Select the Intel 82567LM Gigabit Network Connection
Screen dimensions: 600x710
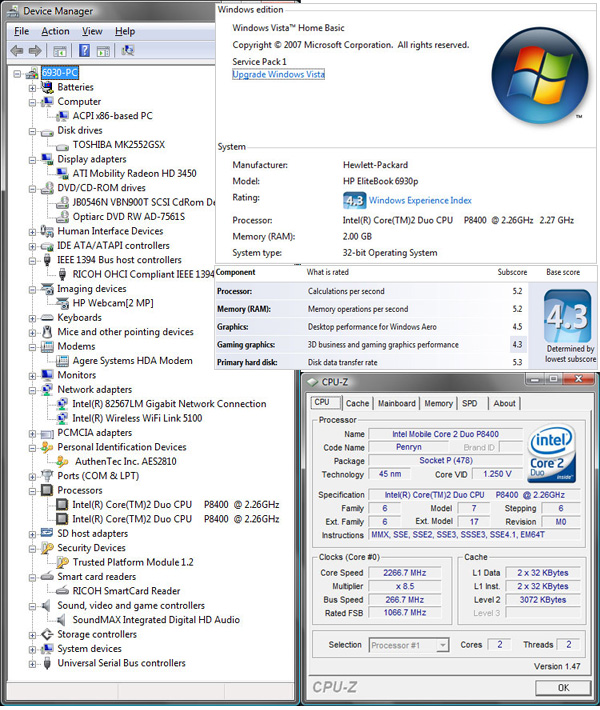[169, 404]
